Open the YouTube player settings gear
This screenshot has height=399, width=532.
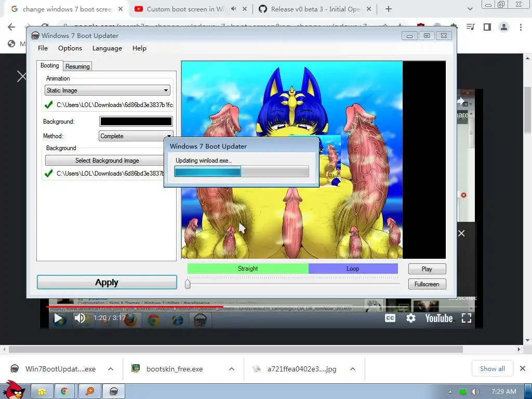[x=411, y=318]
